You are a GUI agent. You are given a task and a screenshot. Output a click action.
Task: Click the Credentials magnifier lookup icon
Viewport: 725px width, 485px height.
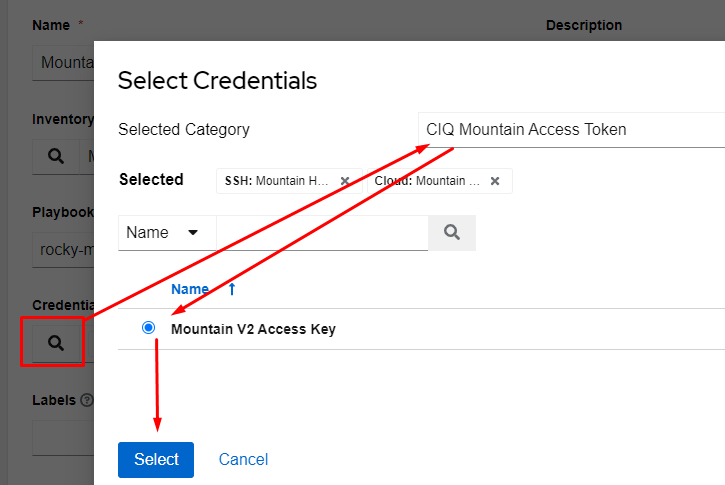click(56, 343)
